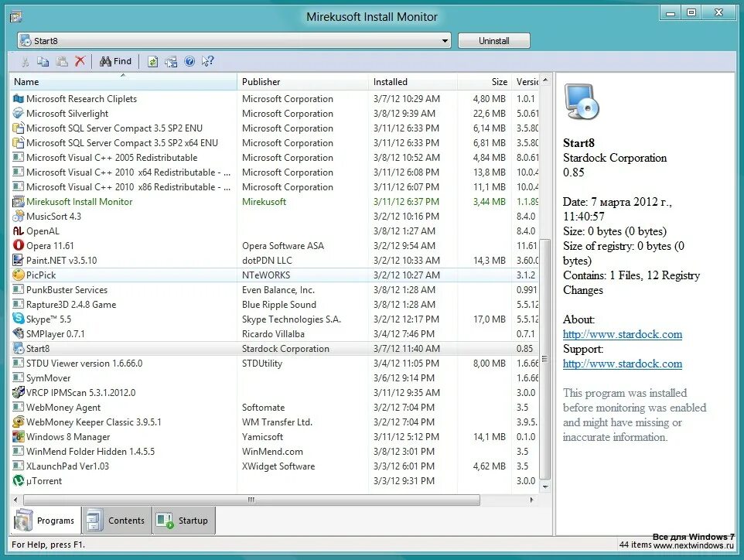The image size is (744, 560).
Task: Click the Start8 icon in list row
Action: (18, 348)
